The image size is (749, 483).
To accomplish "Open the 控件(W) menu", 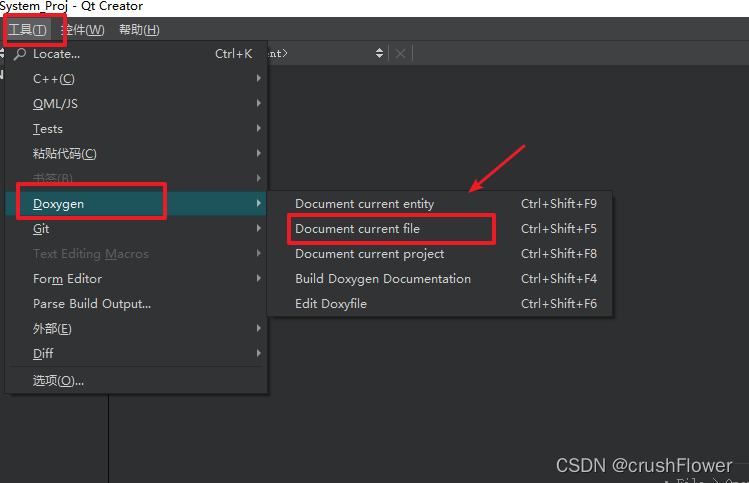I will point(83,30).
